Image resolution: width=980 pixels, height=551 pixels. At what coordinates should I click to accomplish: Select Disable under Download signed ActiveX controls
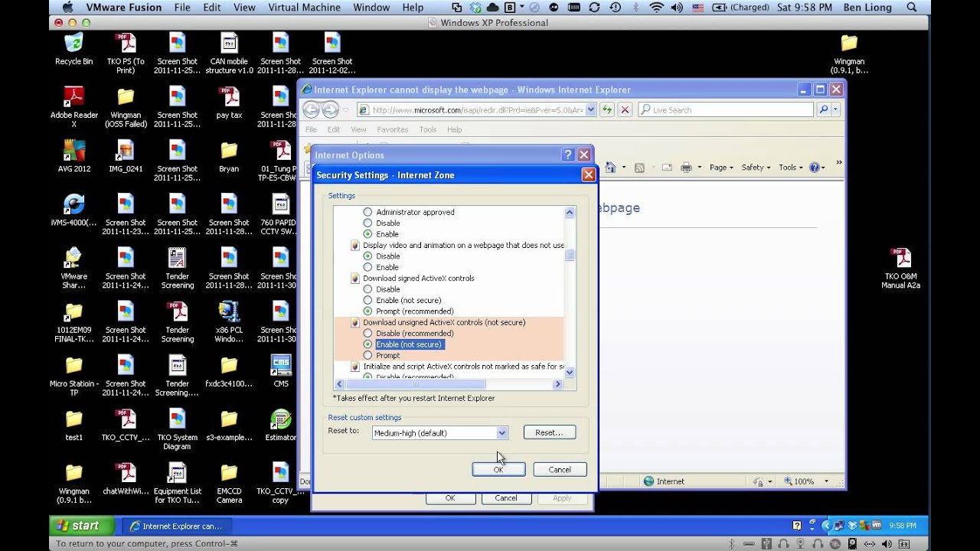[x=367, y=289]
